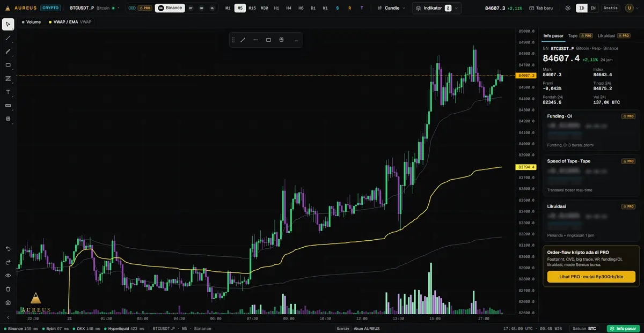This screenshot has height=333, width=644.
Task: Click the Aureus logo in header
Action: tap(21, 8)
